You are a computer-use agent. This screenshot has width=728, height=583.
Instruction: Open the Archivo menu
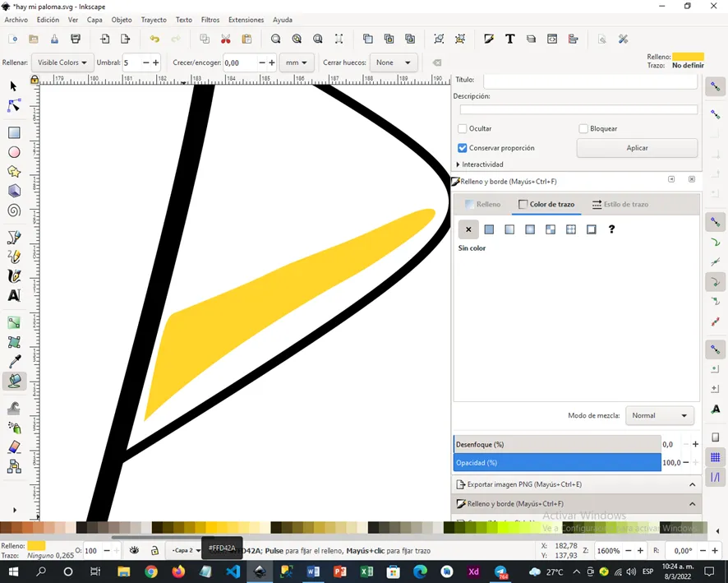click(16, 20)
